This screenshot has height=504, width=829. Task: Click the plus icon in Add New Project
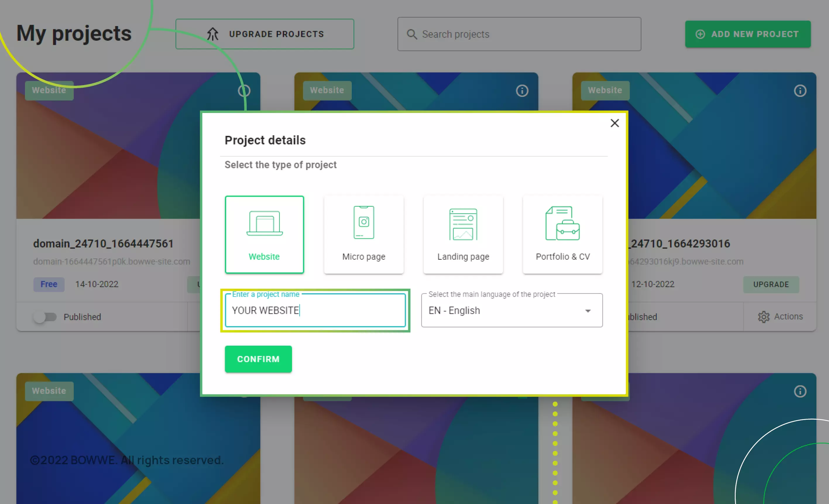click(x=700, y=34)
